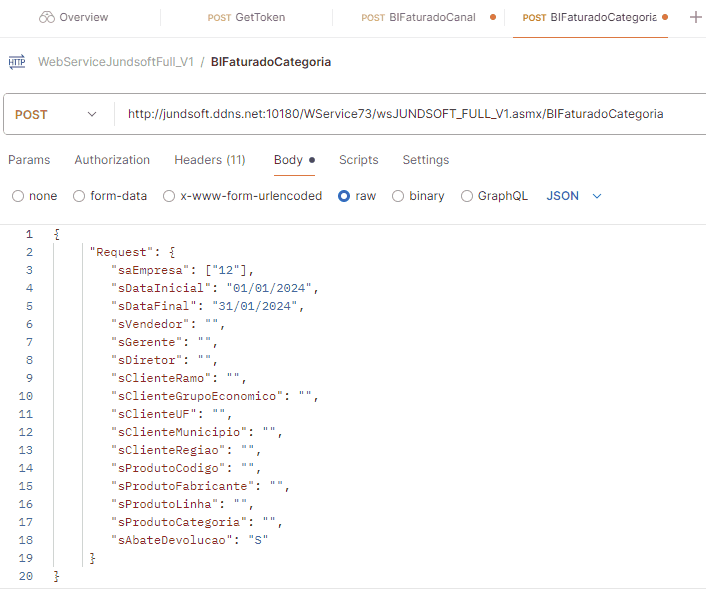Select GraphQL body type
This screenshot has width=706, height=592.
(467, 196)
